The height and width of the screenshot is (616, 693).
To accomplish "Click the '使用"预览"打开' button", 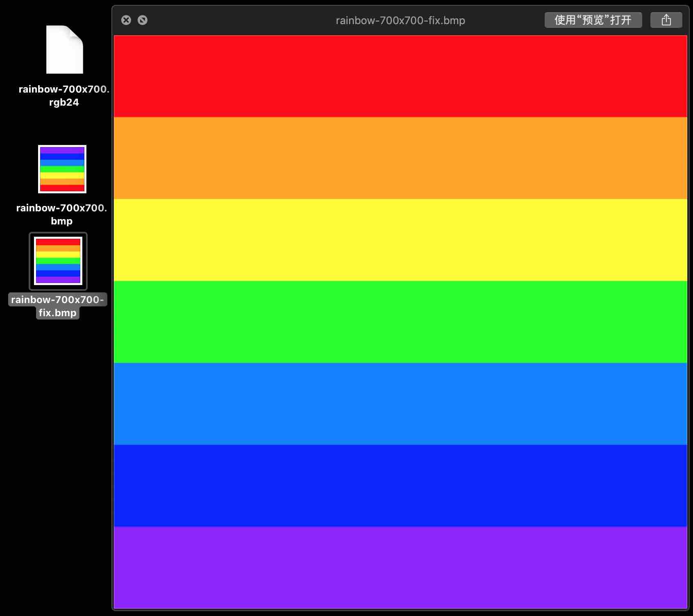I will click(593, 20).
